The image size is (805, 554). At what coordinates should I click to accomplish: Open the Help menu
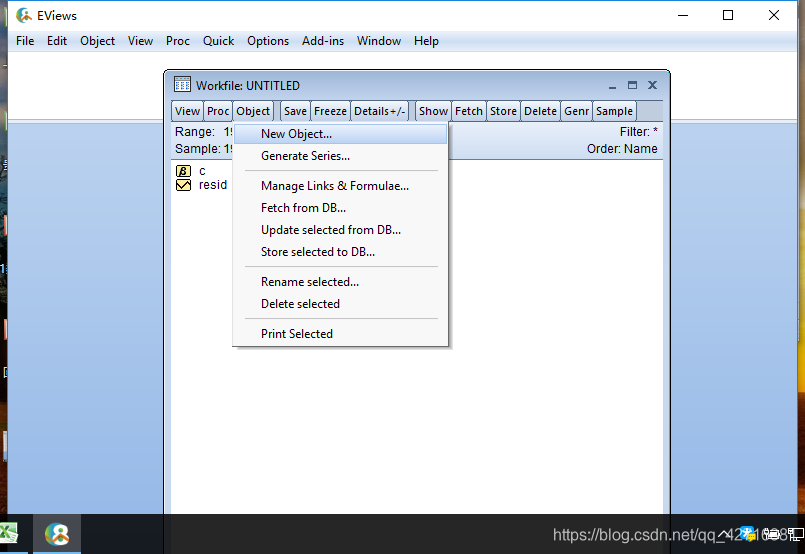point(426,41)
